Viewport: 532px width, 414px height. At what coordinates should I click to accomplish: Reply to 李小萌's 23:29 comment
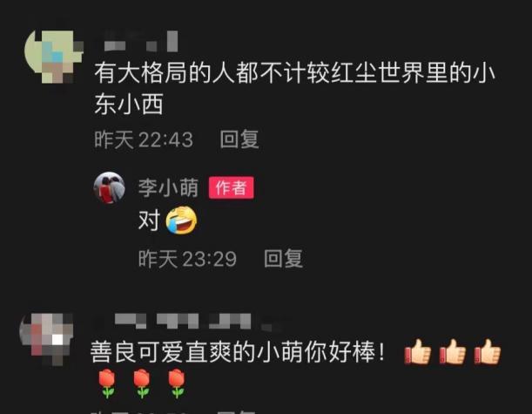[x=284, y=259]
